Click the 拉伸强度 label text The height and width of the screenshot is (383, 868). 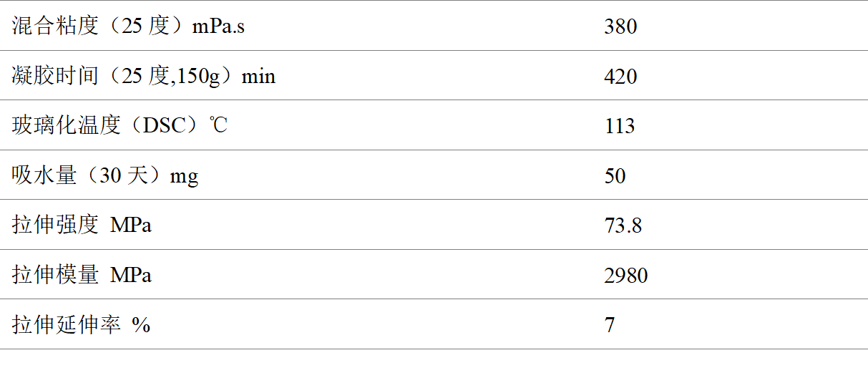[54, 226]
